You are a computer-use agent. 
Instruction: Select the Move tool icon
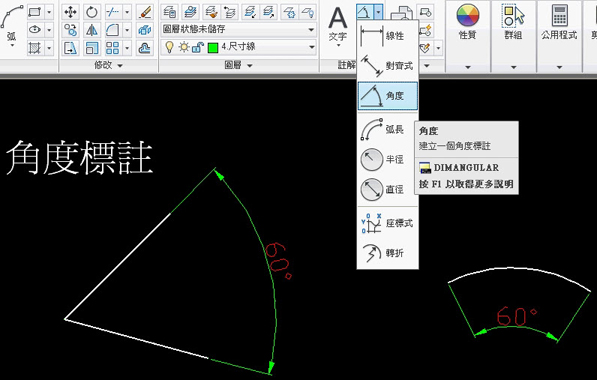(x=70, y=12)
